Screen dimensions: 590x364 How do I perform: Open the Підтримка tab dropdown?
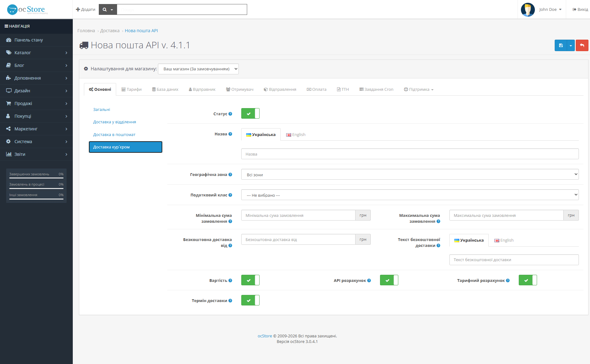[418, 90]
